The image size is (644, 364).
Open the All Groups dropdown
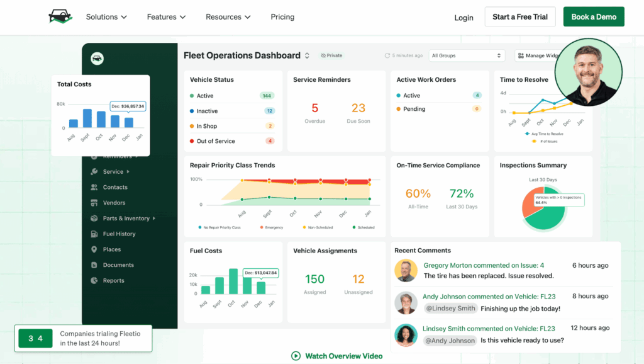pos(466,55)
